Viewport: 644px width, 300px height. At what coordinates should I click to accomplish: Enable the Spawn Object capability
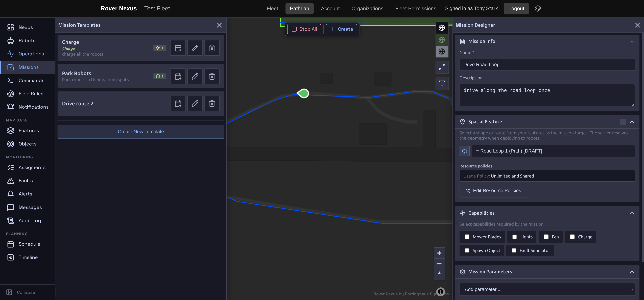467,251
